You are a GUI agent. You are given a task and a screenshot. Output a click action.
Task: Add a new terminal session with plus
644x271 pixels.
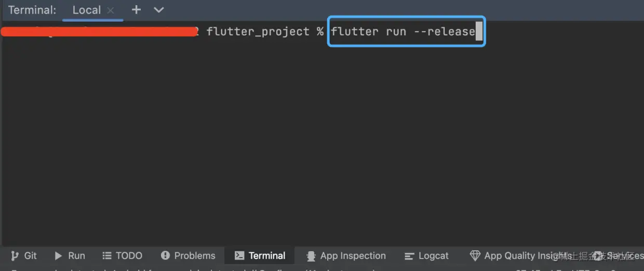[136, 10]
